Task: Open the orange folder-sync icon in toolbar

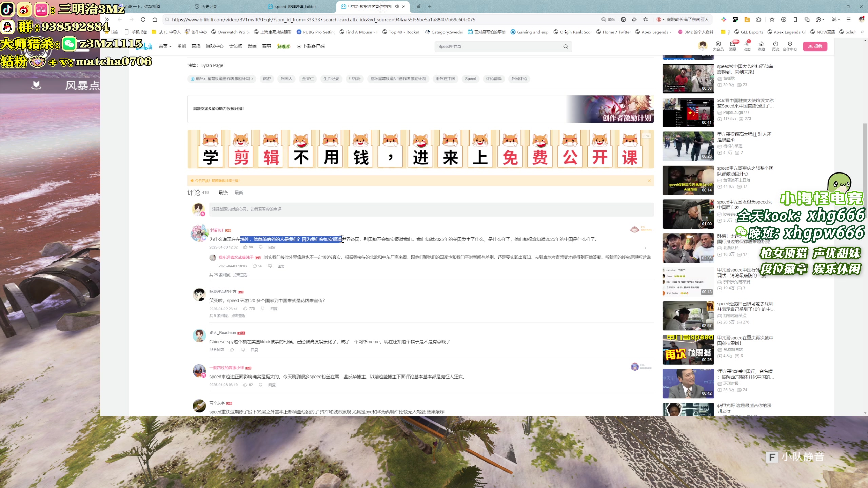Action: click(x=747, y=20)
